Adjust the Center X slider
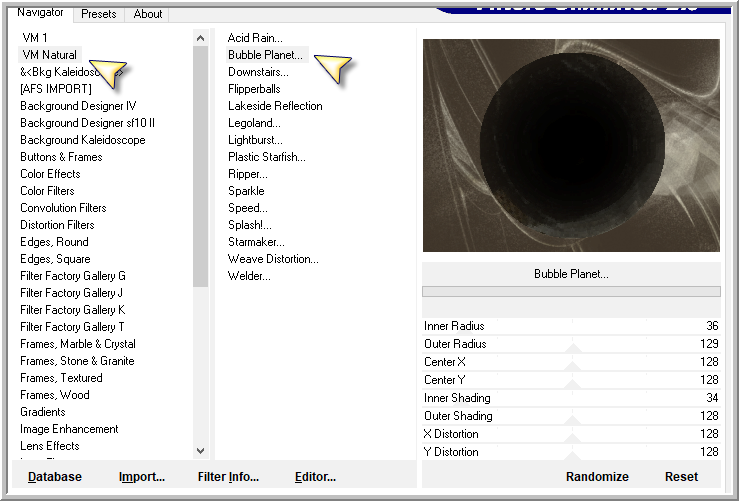Screen dimensions: 739x501 [571, 362]
